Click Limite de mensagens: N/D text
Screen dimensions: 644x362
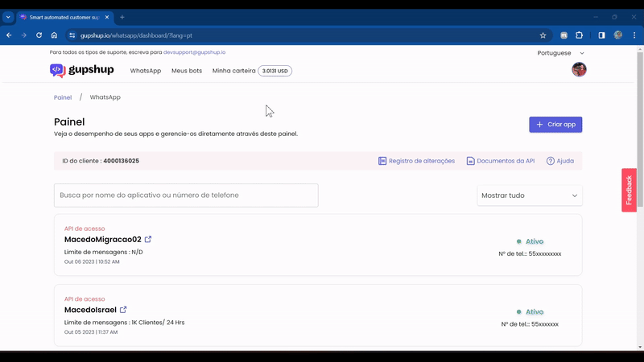[104, 252]
